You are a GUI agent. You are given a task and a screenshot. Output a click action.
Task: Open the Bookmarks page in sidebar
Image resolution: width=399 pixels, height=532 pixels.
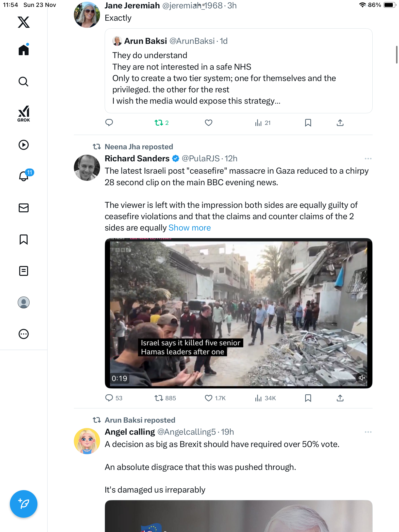pos(24,239)
